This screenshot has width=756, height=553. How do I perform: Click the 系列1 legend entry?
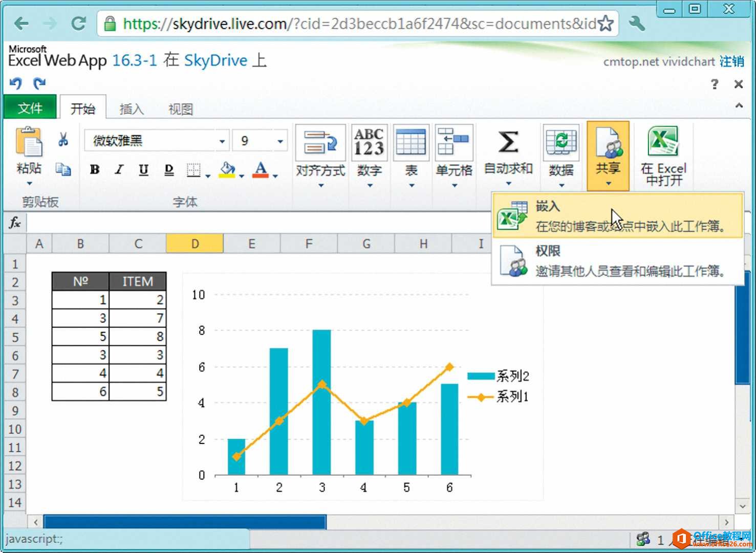499,396
